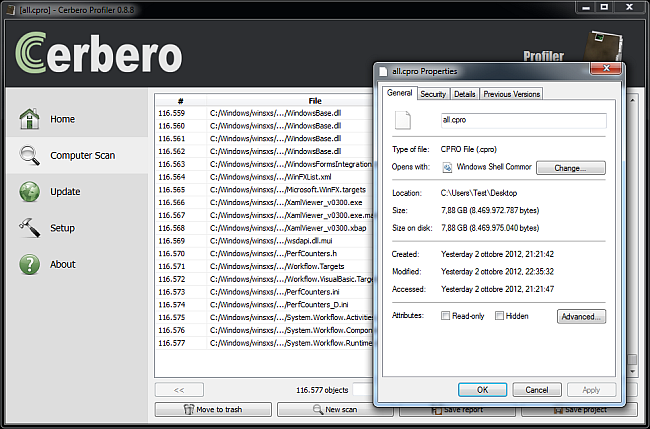Viewport: 650px width, 429px height.
Task: Confirm with the OK button
Action: coord(482,390)
